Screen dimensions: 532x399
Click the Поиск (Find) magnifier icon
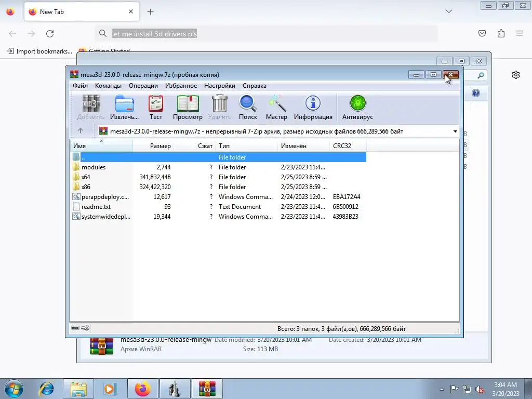pyautogui.click(x=248, y=104)
